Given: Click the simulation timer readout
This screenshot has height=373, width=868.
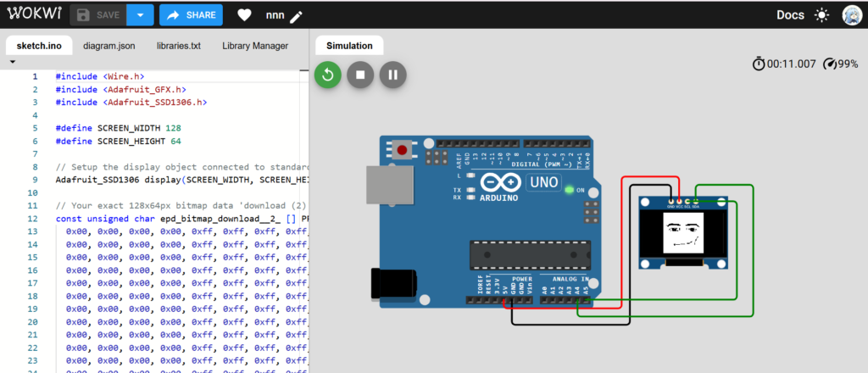Looking at the screenshot, I should (x=784, y=64).
